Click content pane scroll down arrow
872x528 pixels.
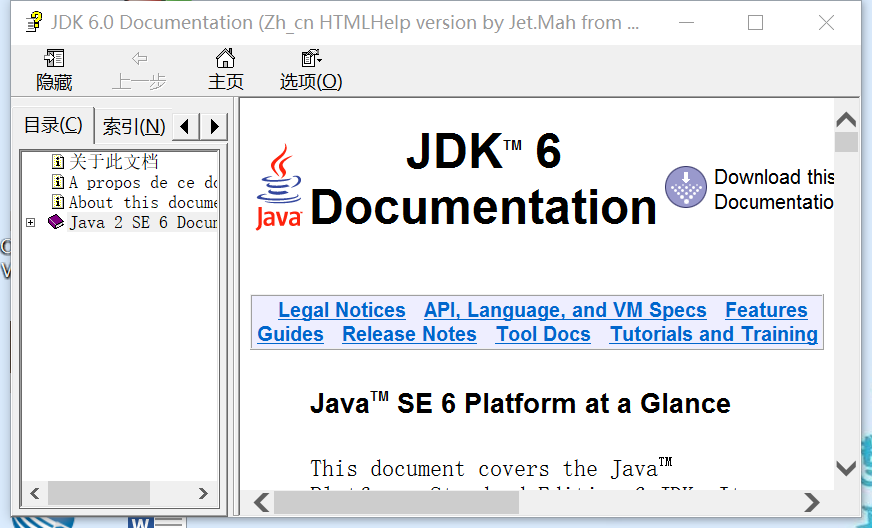(x=846, y=468)
